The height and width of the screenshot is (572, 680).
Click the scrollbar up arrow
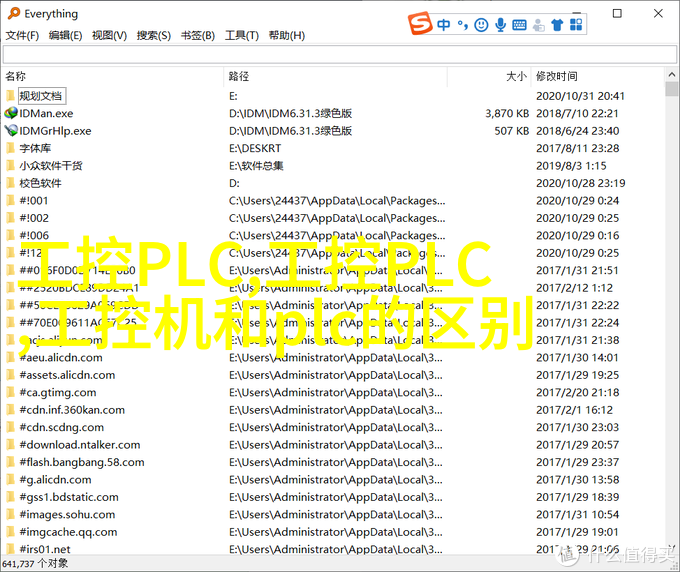[x=672, y=75]
